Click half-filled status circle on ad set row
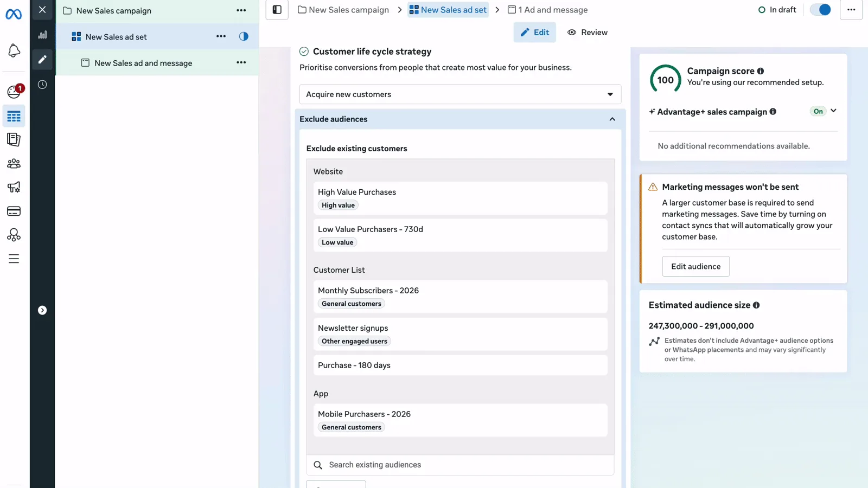Image resolution: width=868 pixels, height=488 pixels. tap(244, 36)
